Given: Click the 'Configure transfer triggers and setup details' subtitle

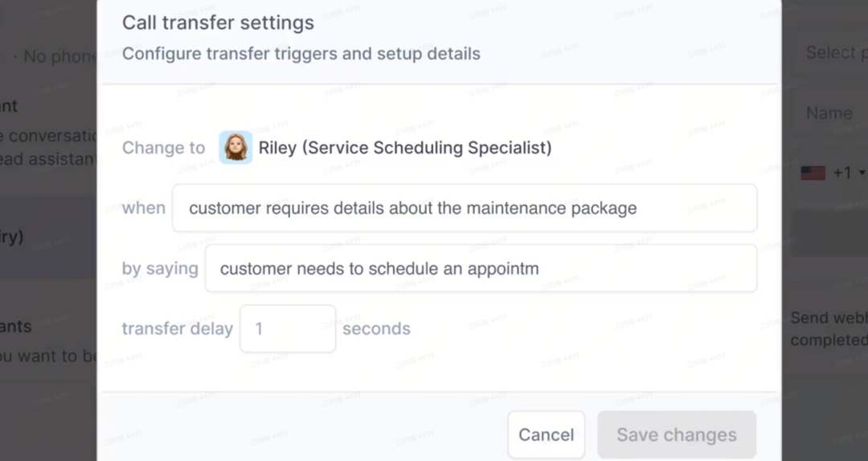Looking at the screenshot, I should (x=301, y=54).
